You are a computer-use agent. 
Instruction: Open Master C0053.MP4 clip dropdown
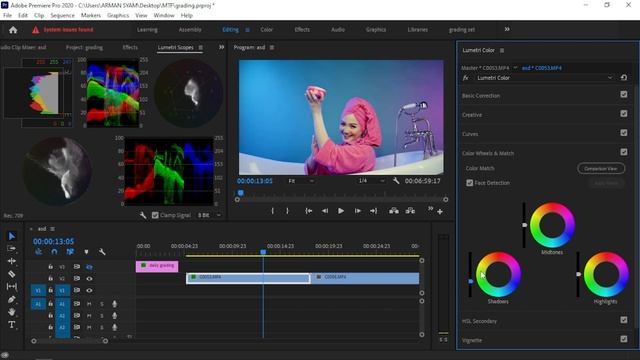516,68
